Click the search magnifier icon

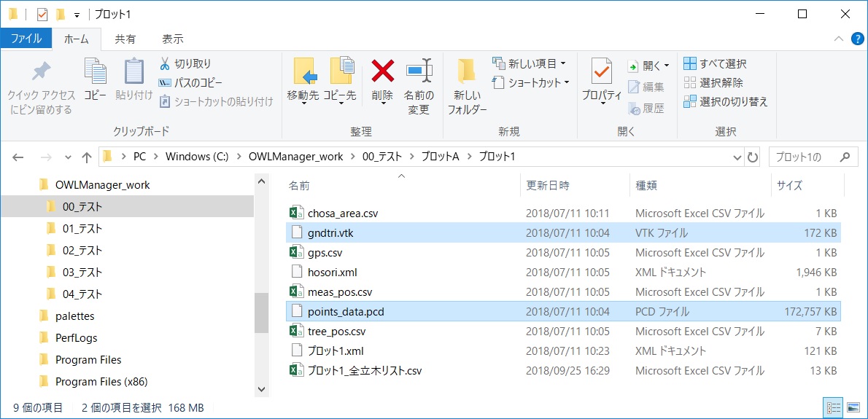click(x=845, y=157)
